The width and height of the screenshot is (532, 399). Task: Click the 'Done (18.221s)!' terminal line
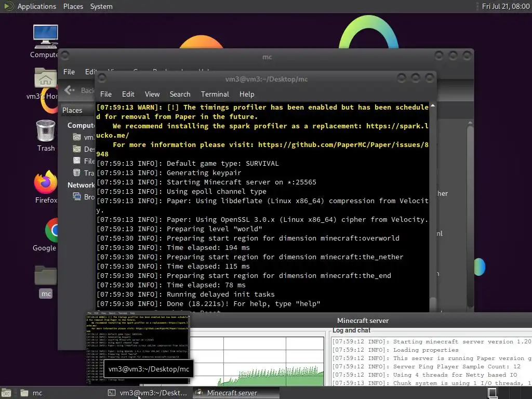tap(208, 303)
